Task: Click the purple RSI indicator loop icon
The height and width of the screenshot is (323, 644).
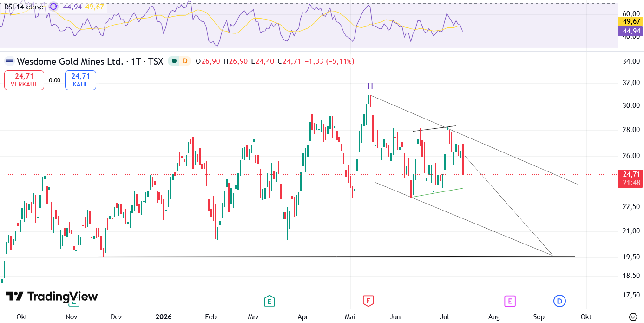Action: (x=53, y=7)
